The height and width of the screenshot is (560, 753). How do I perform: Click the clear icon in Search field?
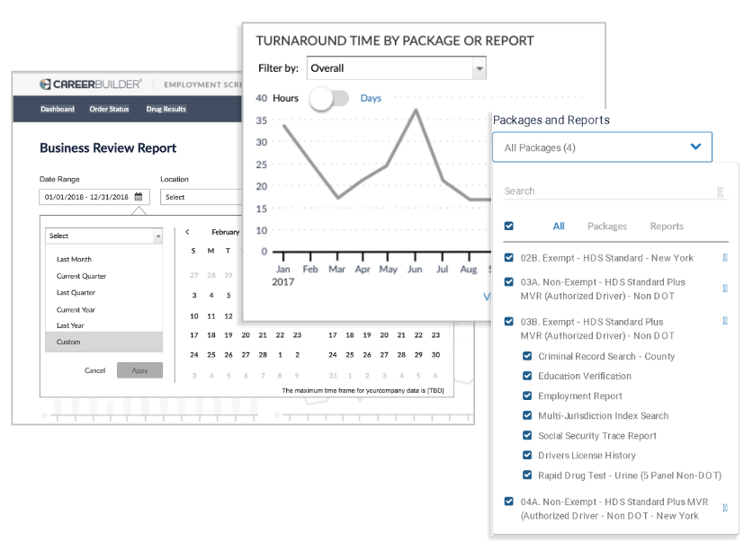(x=720, y=191)
